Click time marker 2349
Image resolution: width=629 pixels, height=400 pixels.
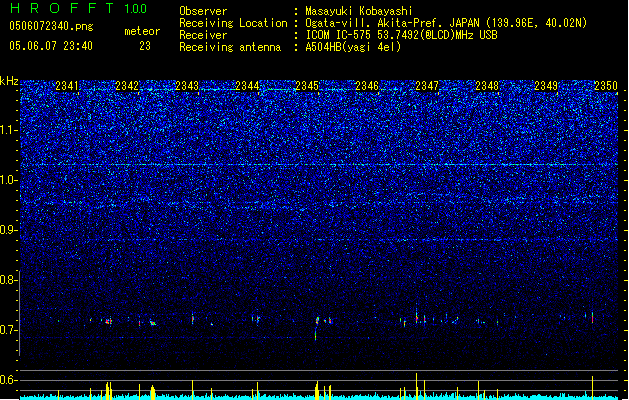(546, 86)
